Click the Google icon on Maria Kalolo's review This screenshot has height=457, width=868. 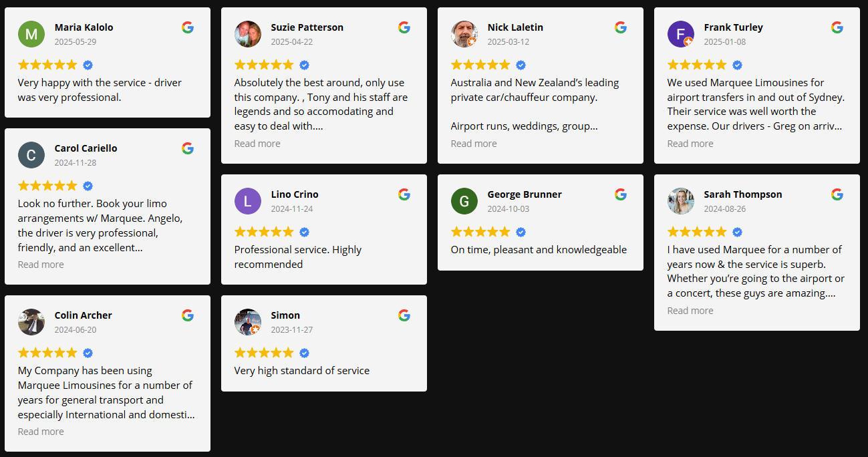188,27
